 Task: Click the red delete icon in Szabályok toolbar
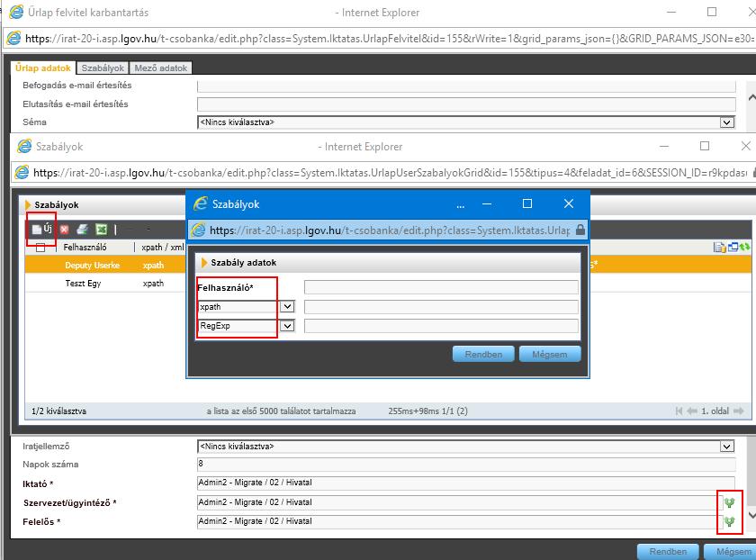(x=64, y=230)
